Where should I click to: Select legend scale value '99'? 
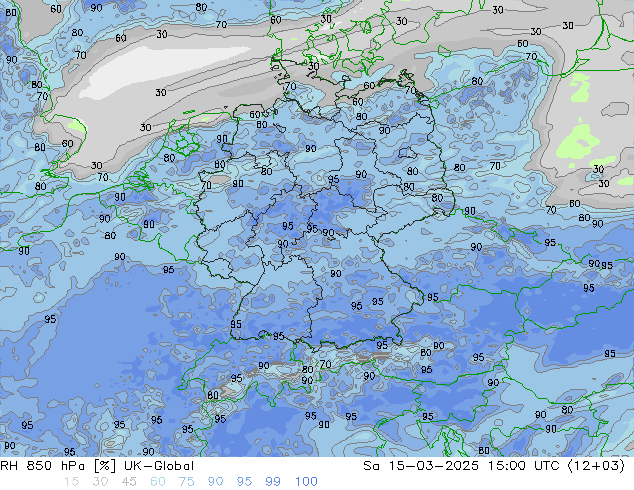273,482
